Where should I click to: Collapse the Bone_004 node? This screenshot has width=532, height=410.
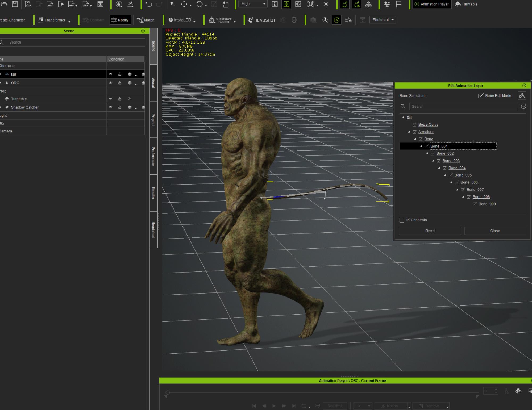439,168
